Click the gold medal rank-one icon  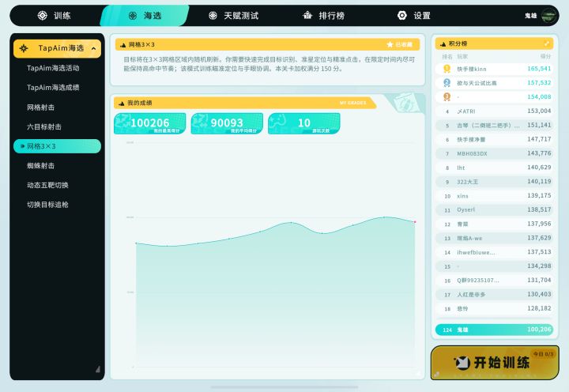pyautogui.click(x=447, y=69)
